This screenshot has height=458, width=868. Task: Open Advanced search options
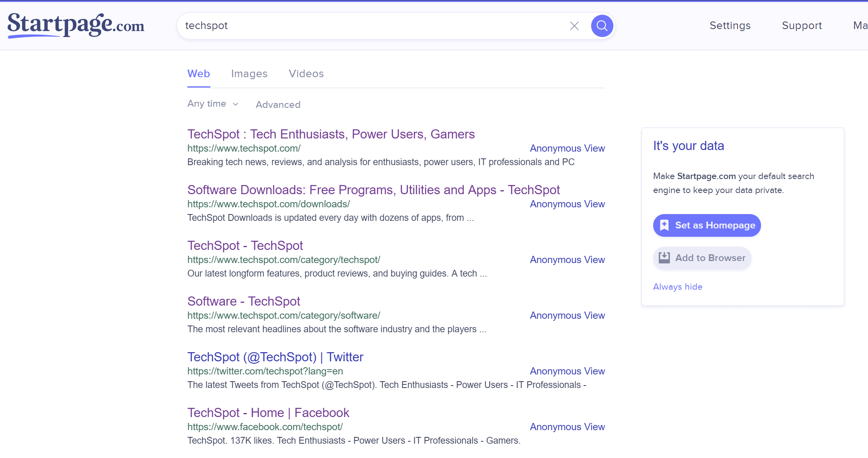(x=278, y=105)
